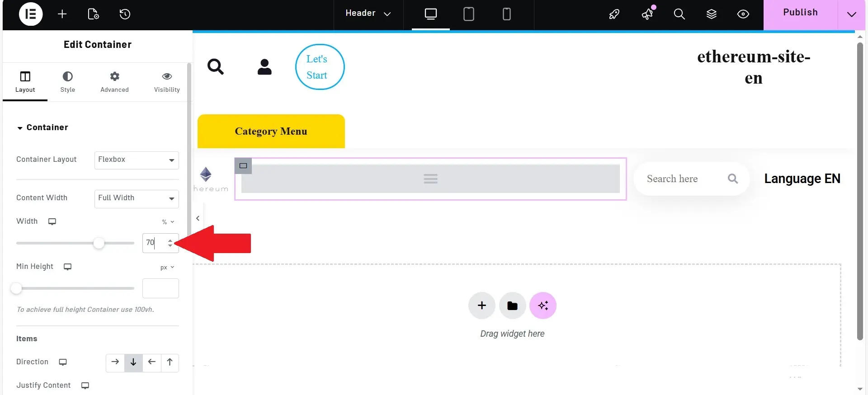Open the Advanced tab
Screen dimensions: 868x395
pyautogui.click(x=114, y=81)
